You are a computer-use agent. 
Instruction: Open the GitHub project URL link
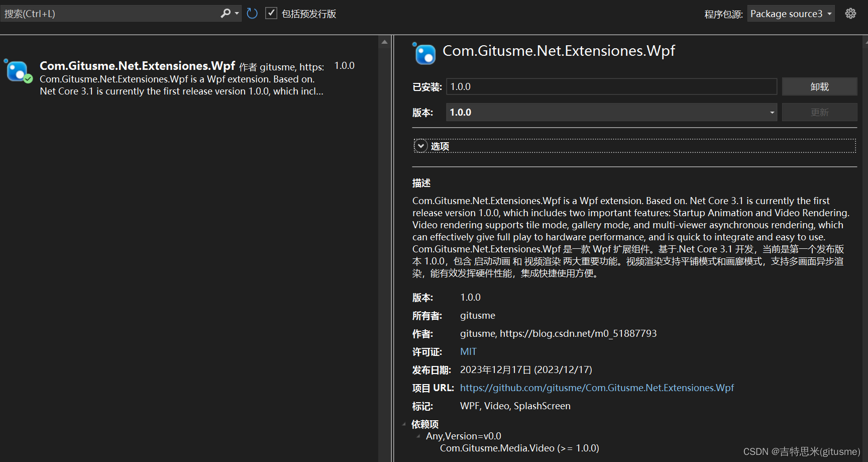click(597, 388)
